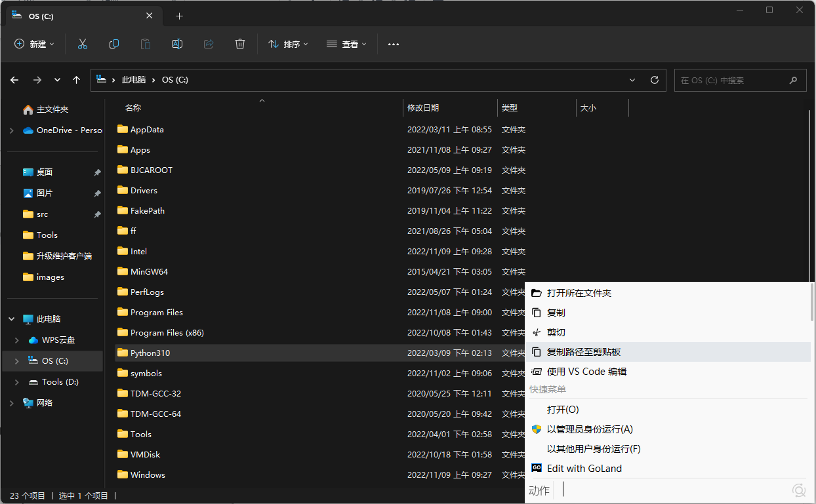The width and height of the screenshot is (816, 504).
Task: Click OS (C:) in the address breadcrumb
Action: pos(175,80)
